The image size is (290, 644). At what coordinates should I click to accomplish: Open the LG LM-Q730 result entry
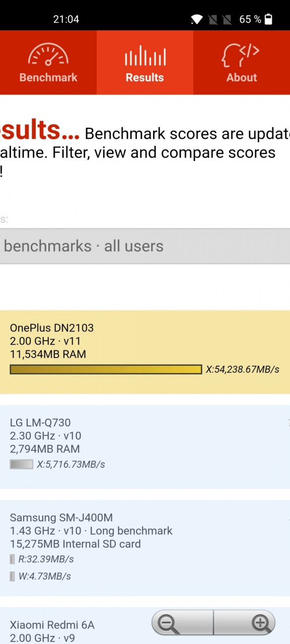pyautogui.click(x=145, y=447)
